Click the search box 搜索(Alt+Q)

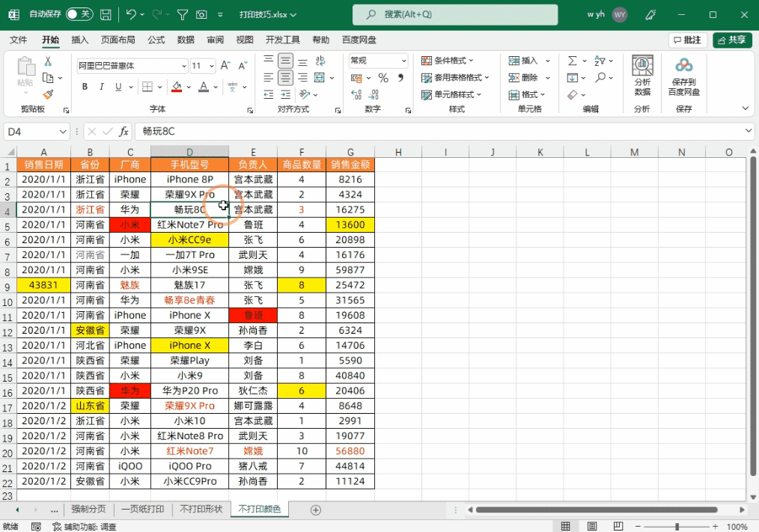point(455,14)
